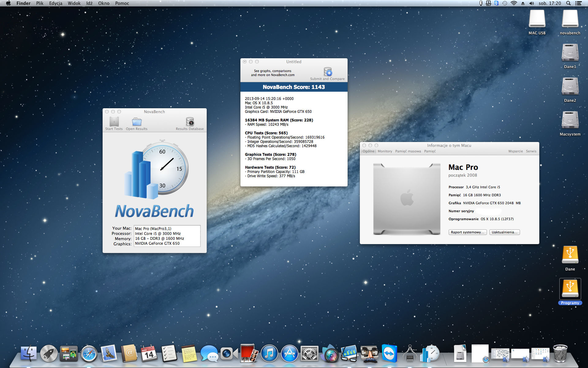Click the Uaktualnienia… button
Viewport: 588px width, 368px height.
pyautogui.click(x=504, y=232)
